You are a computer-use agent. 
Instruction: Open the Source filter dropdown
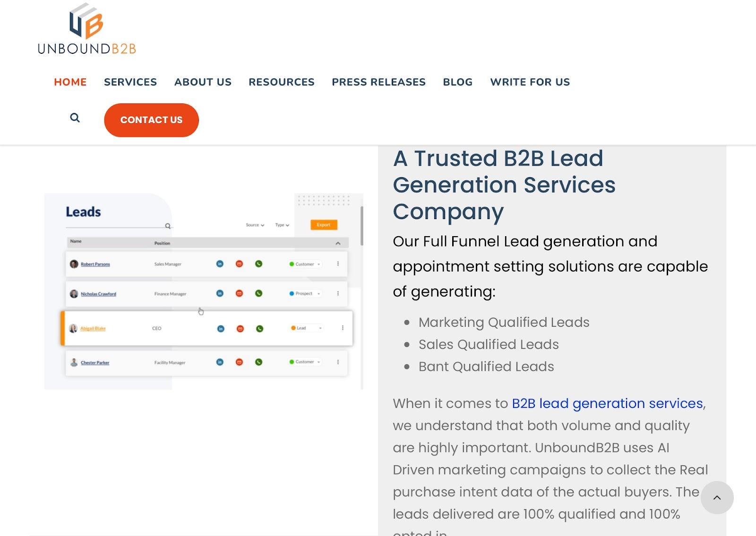click(255, 225)
